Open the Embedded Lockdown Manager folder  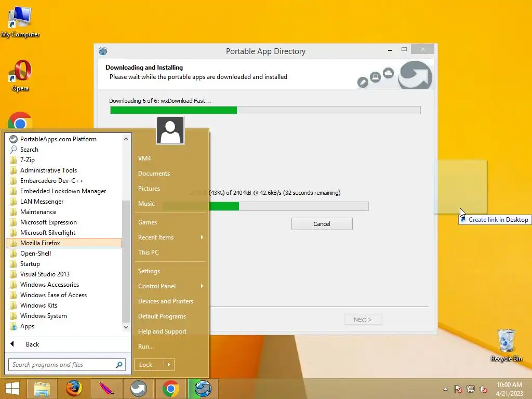pyautogui.click(x=64, y=191)
